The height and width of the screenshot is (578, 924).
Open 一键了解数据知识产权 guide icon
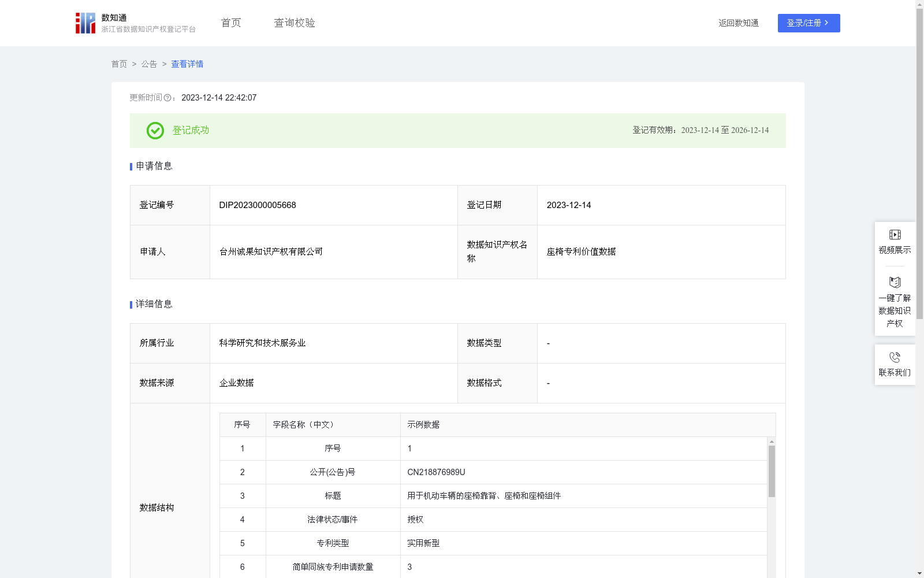(895, 283)
